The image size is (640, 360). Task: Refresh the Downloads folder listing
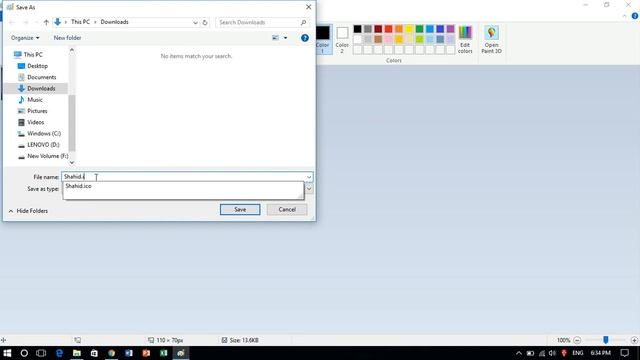pyautogui.click(x=205, y=22)
